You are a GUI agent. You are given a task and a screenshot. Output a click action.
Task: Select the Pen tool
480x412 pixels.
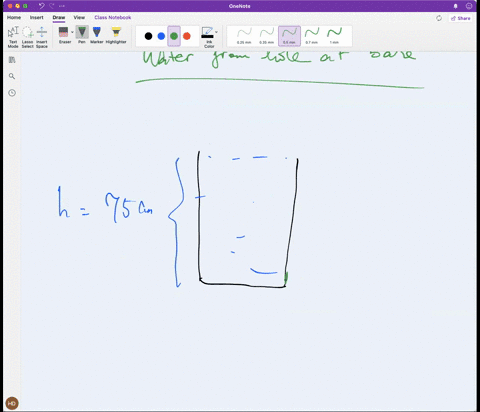pyautogui.click(x=82, y=35)
